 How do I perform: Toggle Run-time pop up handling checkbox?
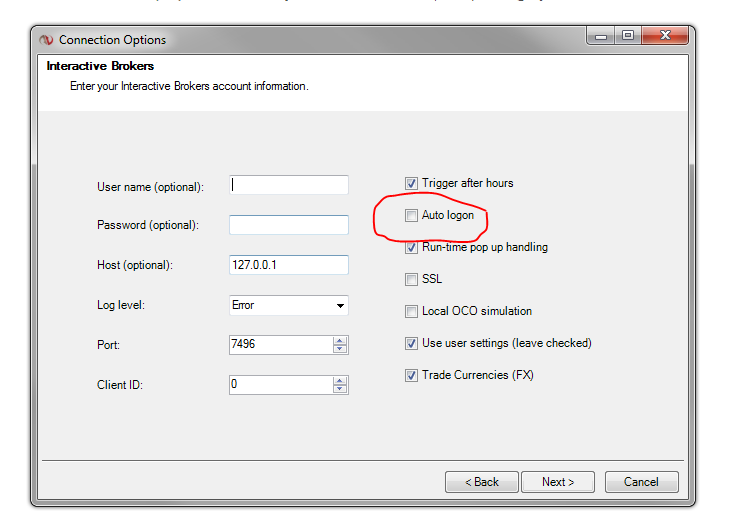(x=411, y=247)
